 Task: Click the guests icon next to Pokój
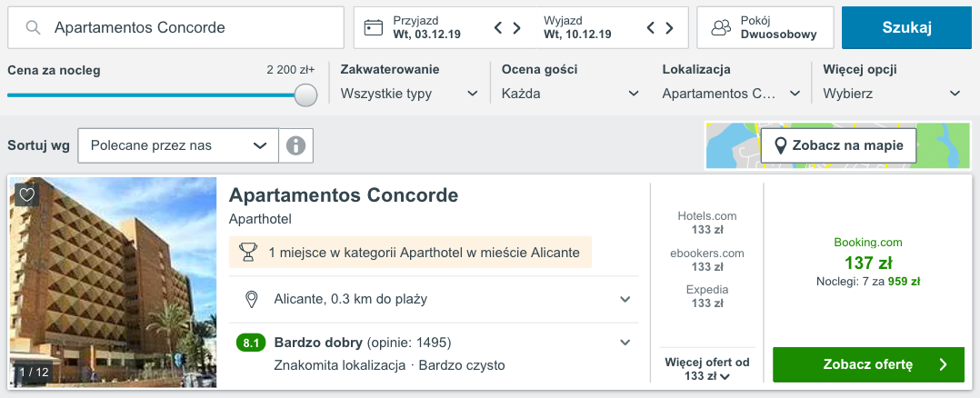(721, 27)
